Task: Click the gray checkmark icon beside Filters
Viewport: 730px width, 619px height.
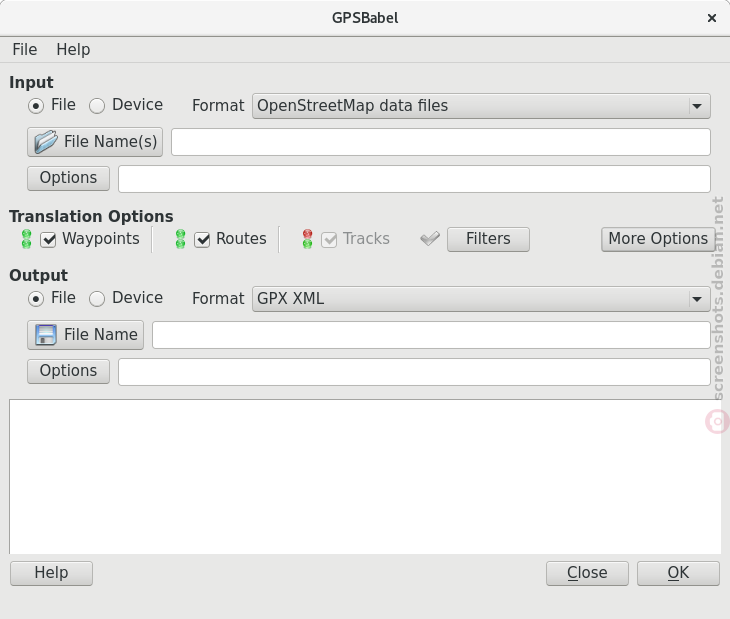Action: [430, 239]
